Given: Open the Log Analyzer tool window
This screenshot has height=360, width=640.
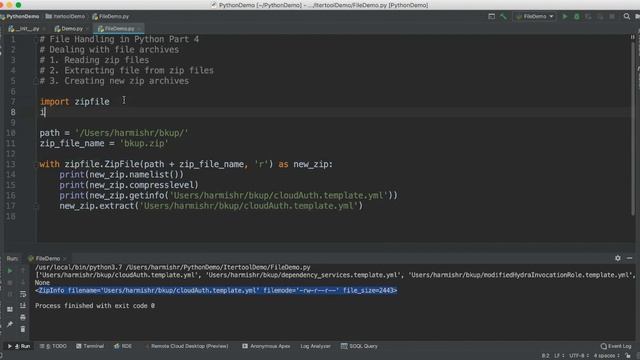Looking at the screenshot, I should tap(316, 346).
